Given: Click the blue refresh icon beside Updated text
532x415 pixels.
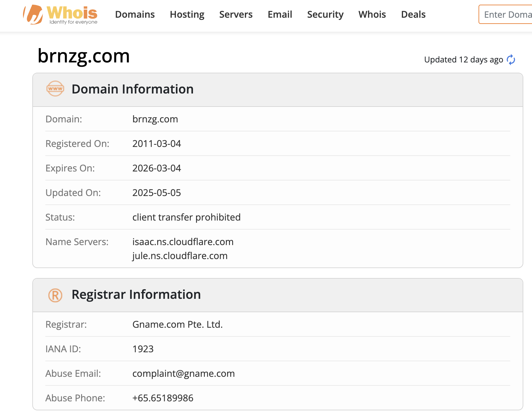Looking at the screenshot, I should point(511,60).
